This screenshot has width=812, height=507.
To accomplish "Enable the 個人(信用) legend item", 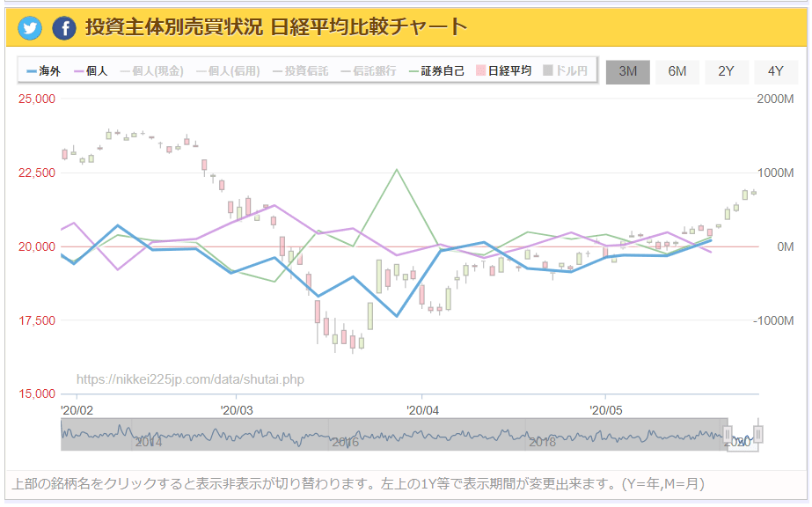I will [x=227, y=71].
